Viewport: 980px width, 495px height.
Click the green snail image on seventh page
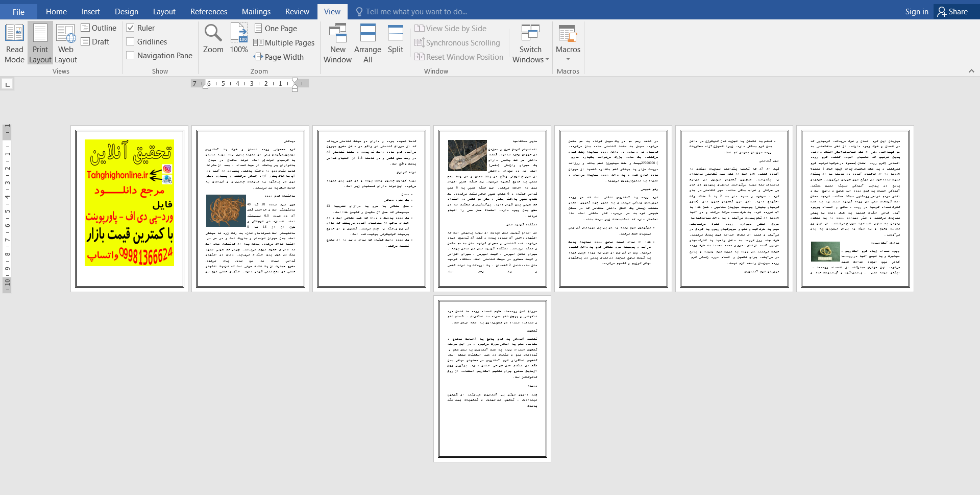pyautogui.click(x=825, y=251)
